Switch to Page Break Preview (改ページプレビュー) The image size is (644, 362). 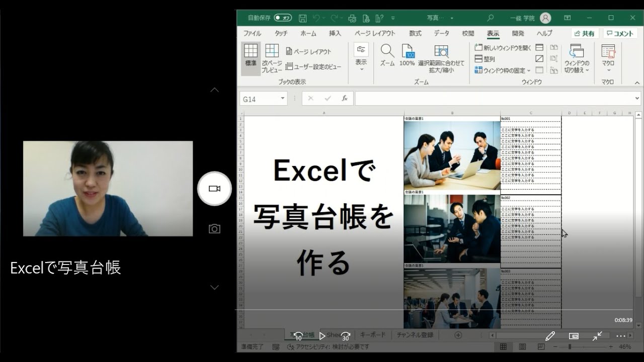click(272, 58)
